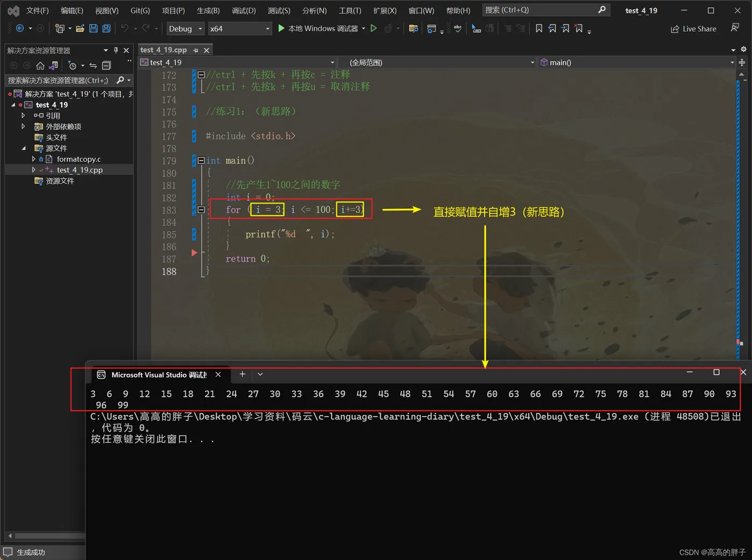The height and width of the screenshot is (560, 752).
Task: Collapse the comment block at line 172
Action: click(201, 75)
